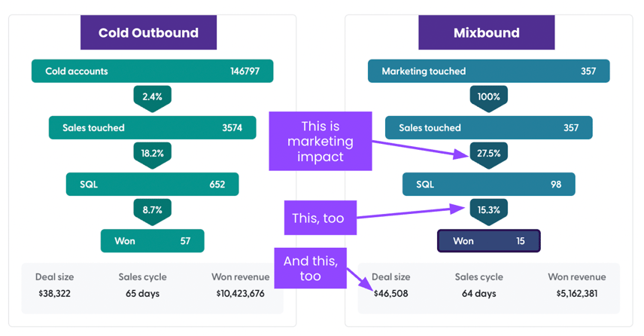Image resolution: width=644 pixels, height=336 pixels.
Task: Select the SQL 98 funnel bar
Action: tap(488, 185)
